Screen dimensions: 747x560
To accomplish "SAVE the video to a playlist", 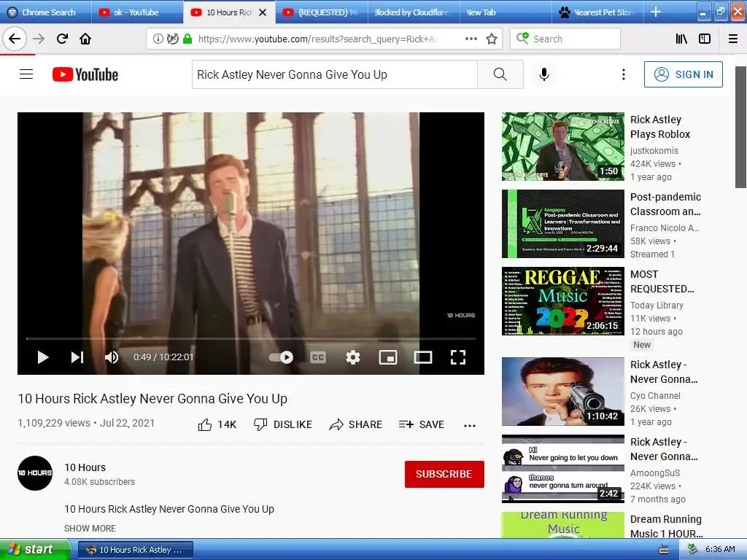I will point(421,424).
